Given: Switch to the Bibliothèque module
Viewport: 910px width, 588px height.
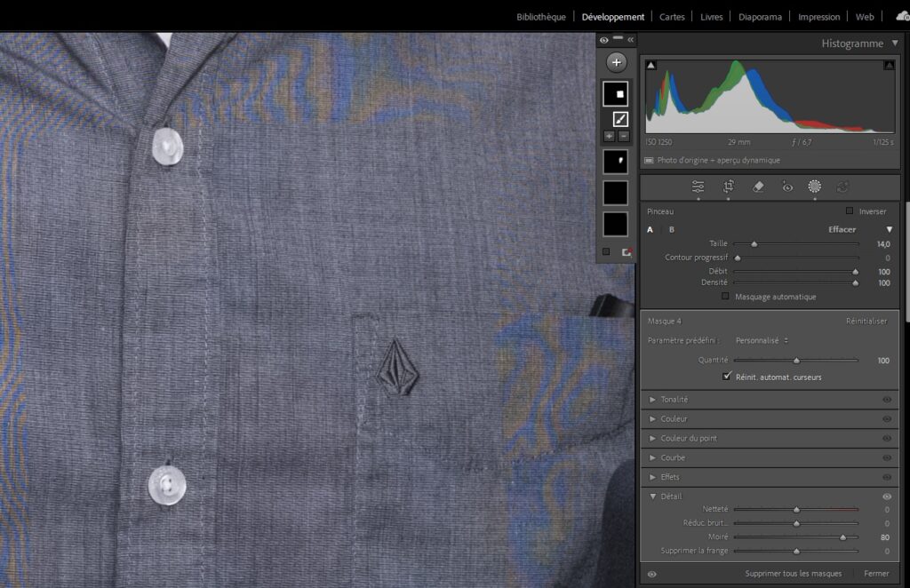Looking at the screenshot, I should click(540, 17).
